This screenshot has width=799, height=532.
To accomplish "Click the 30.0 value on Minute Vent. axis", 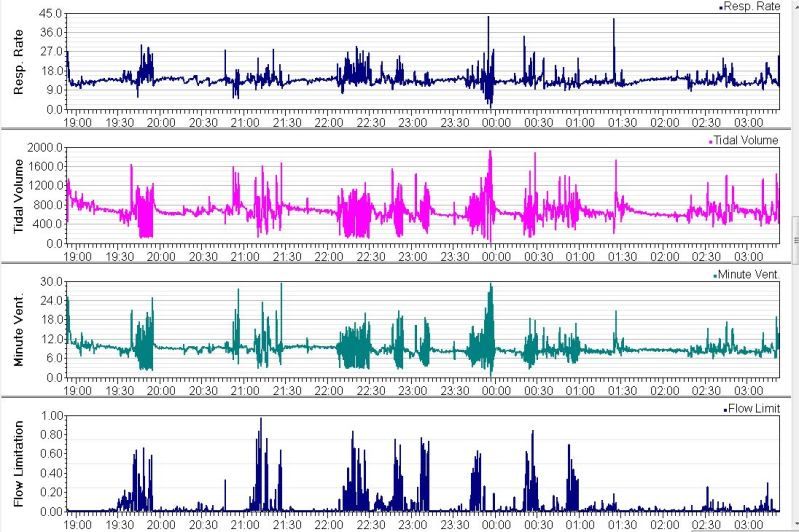I will (50, 281).
